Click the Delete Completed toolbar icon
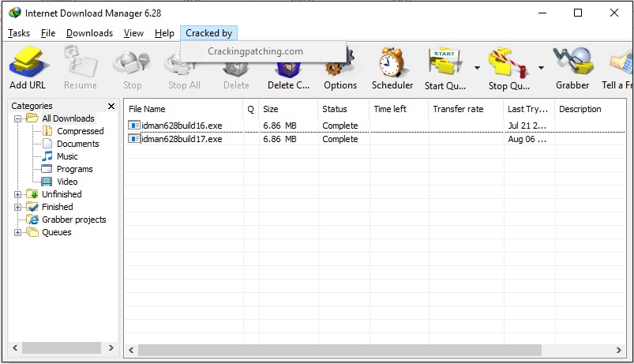The height and width of the screenshot is (364, 634). pos(288,70)
